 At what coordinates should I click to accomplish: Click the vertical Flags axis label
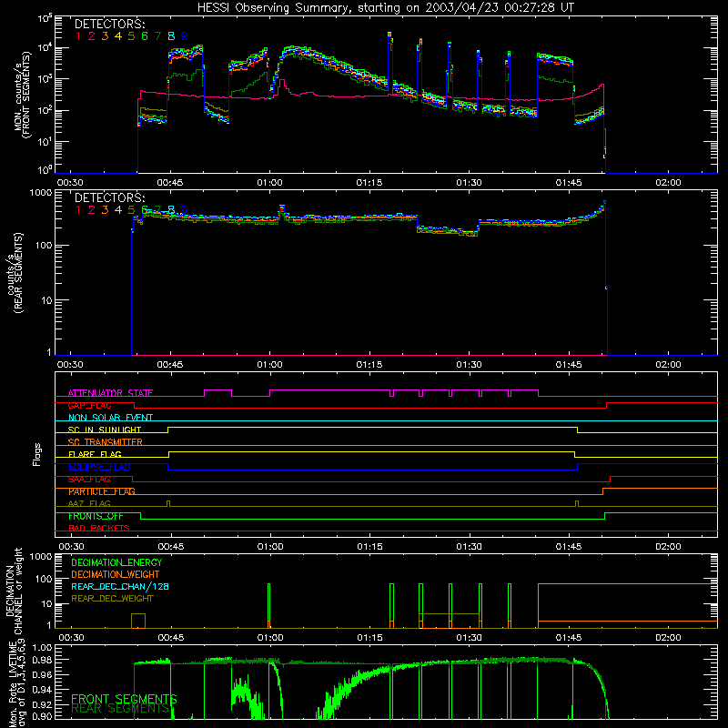pos(36,455)
